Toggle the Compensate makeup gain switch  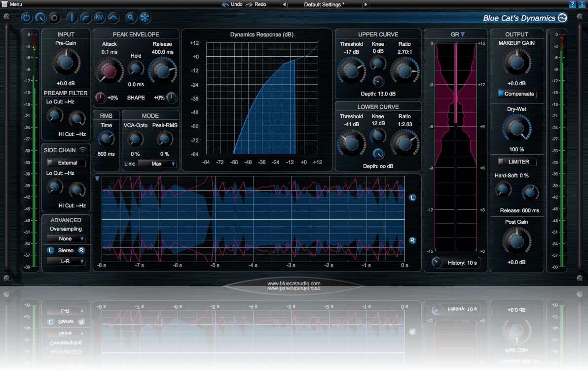tap(516, 94)
